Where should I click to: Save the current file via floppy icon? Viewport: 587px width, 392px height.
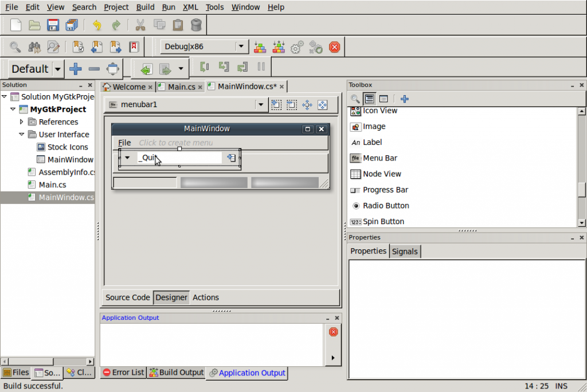pos(53,25)
